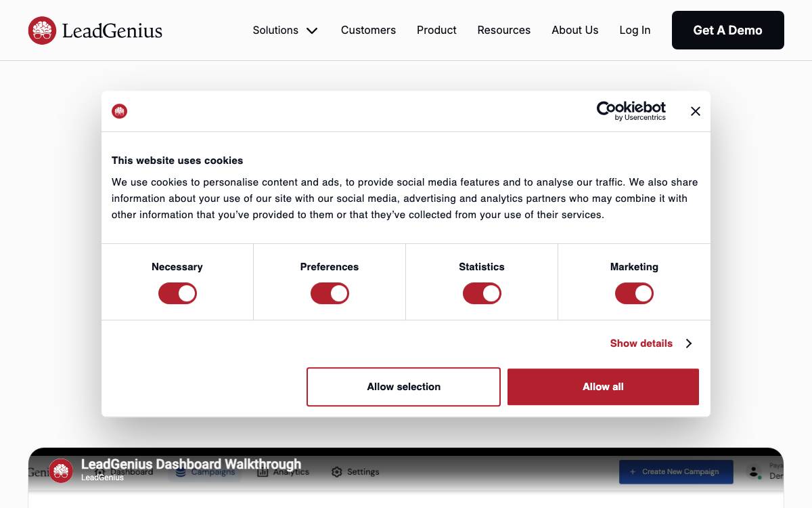The width and height of the screenshot is (812, 508).
Task: Toggle the Necessary cookies switch
Action: (x=177, y=293)
